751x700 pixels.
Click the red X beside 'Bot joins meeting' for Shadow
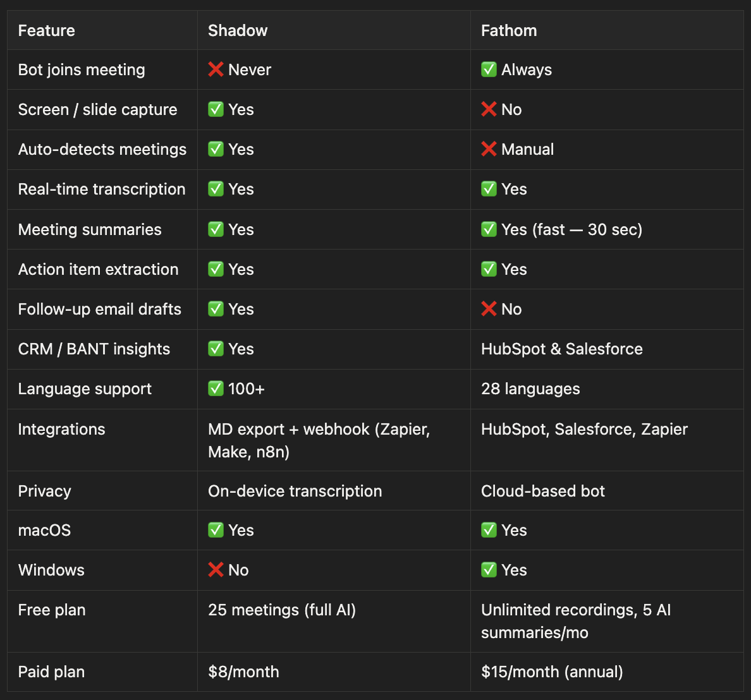pos(216,69)
